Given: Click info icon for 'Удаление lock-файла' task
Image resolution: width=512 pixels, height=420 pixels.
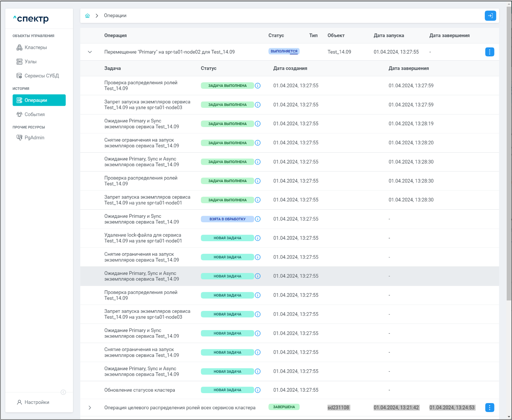Looking at the screenshot, I should [258, 238].
